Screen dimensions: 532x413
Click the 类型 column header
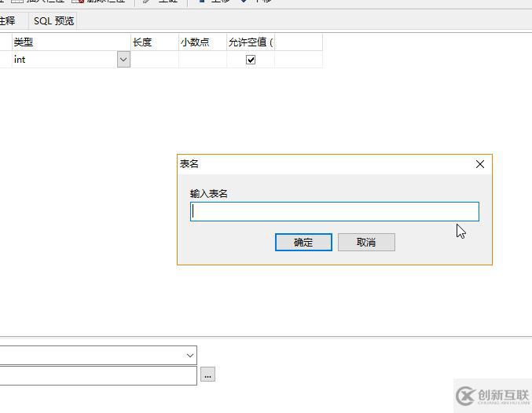tap(72, 42)
